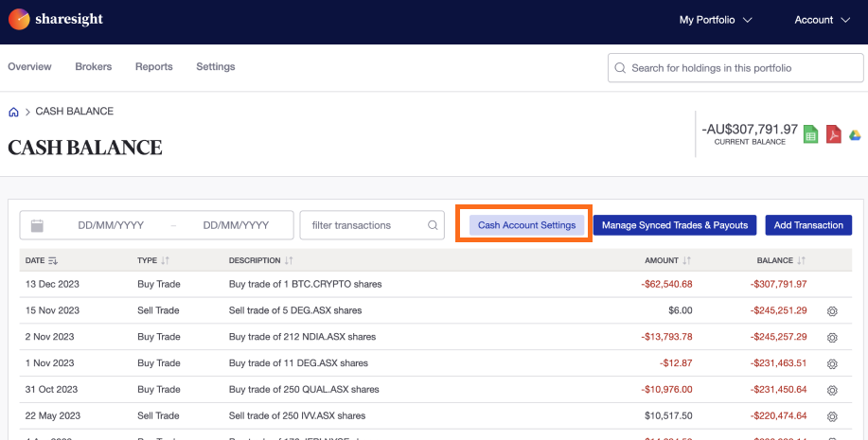This screenshot has width=868, height=440.
Task: Sort by Description column arrows
Action: 289,260
